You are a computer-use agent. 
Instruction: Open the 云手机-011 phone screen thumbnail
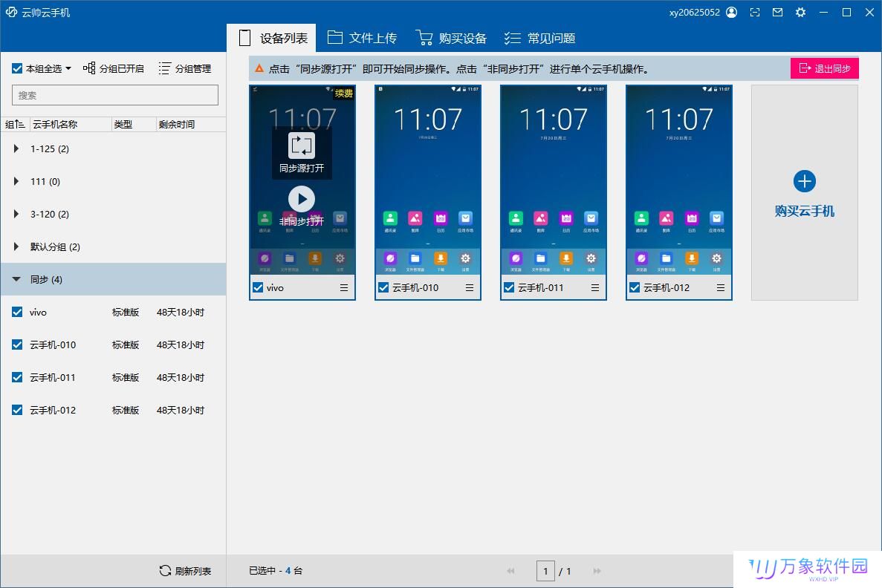pos(553,180)
